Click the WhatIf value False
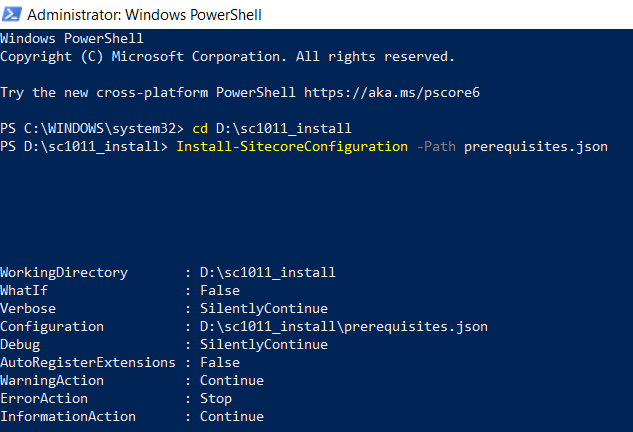This screenshot has height=432, width=633. click(219, 290)
